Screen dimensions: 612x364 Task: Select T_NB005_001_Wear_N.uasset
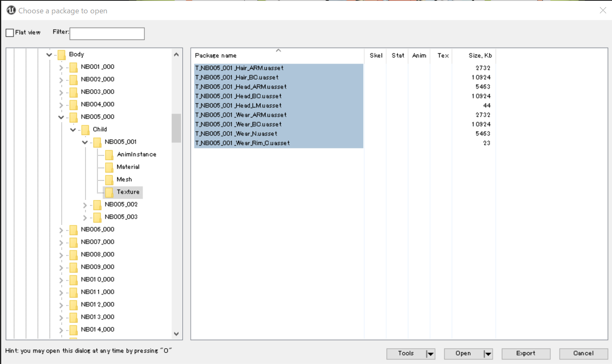pyautogui.click(x=278, y=134)
